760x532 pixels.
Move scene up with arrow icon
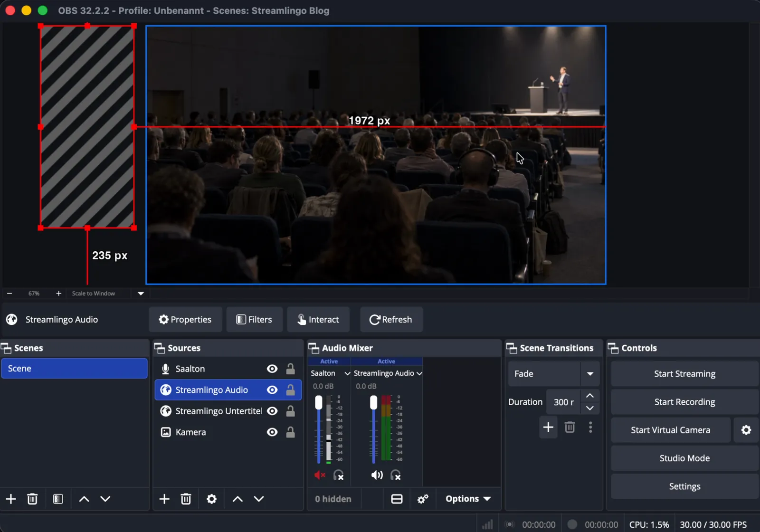84,499
